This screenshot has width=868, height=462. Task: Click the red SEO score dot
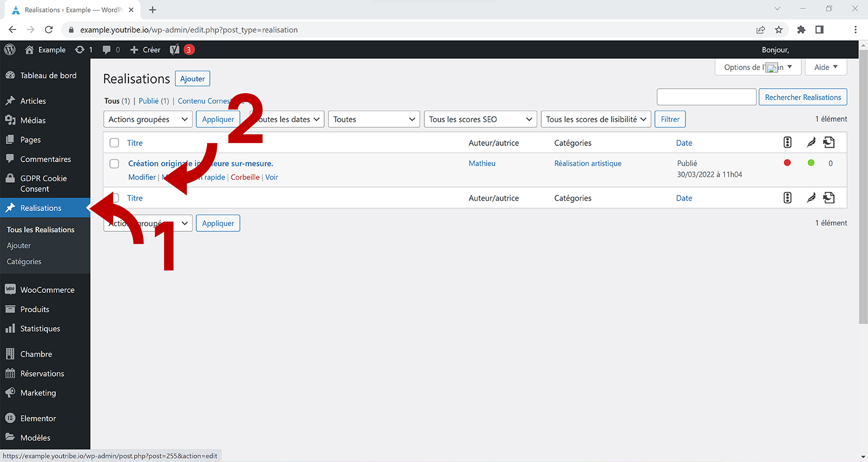pos(787,163)
